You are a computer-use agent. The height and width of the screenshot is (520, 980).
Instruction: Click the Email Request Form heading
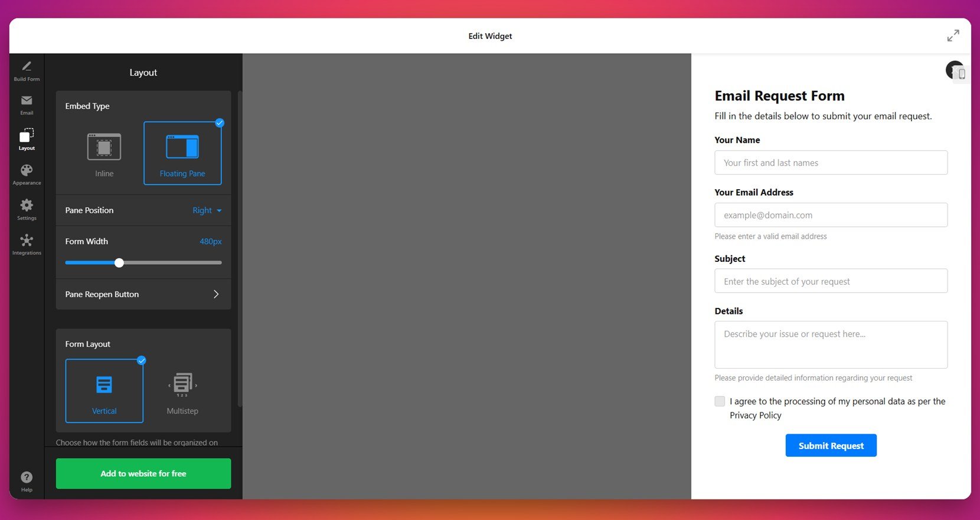pos(779,96)
